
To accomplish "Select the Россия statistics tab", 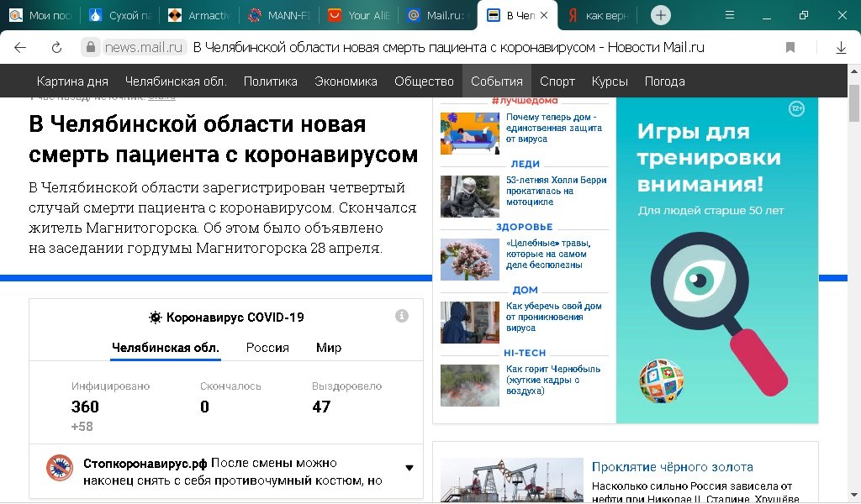I will [x=267, y=348].
